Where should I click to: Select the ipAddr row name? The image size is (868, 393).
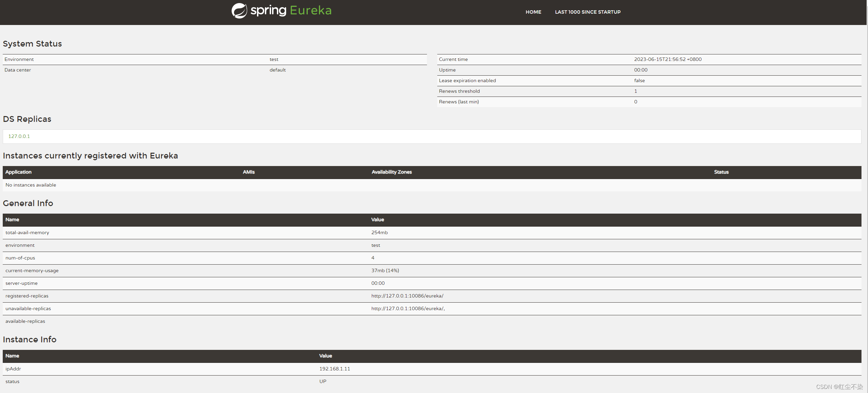point(13,369)
